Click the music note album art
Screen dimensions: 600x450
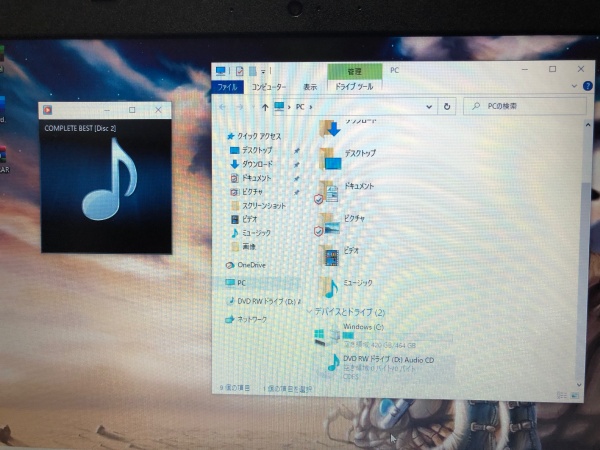click(105, 178)
